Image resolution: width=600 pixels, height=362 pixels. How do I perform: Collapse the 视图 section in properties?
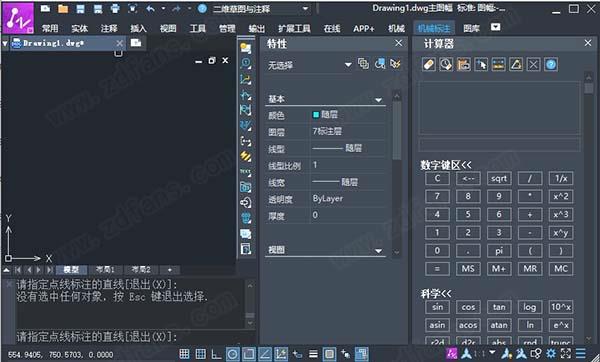(378, 251)
